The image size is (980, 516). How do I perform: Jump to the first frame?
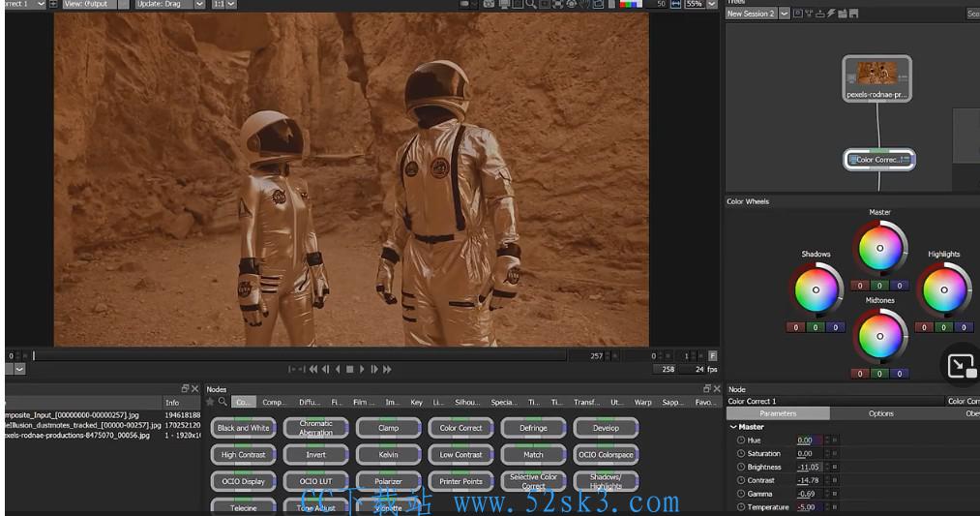[313, 370]
